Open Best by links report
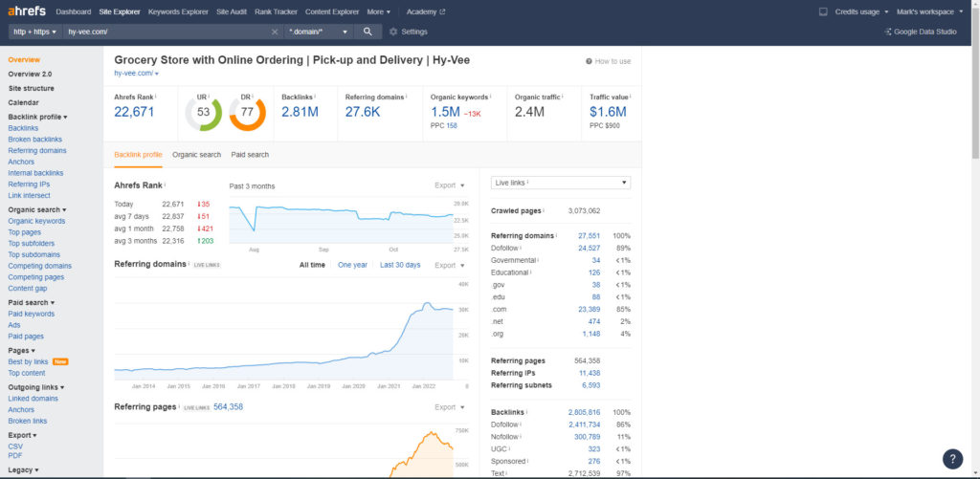 (28, 362)
